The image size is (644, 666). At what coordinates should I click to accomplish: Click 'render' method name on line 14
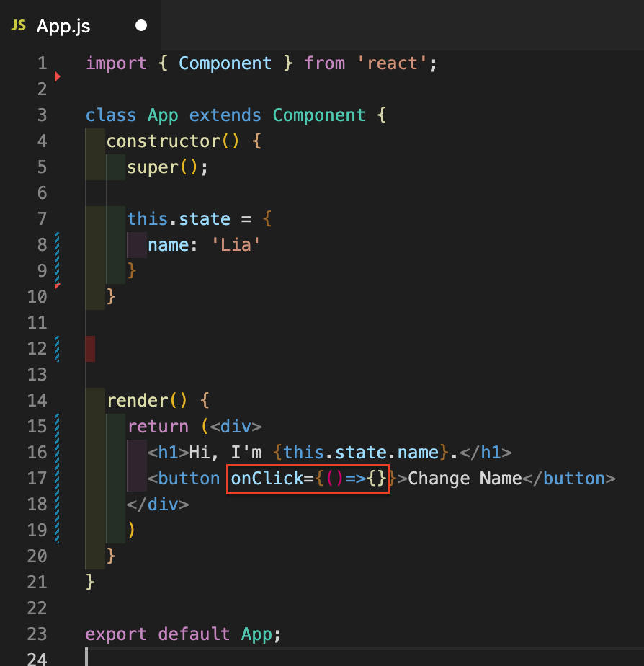137,401
